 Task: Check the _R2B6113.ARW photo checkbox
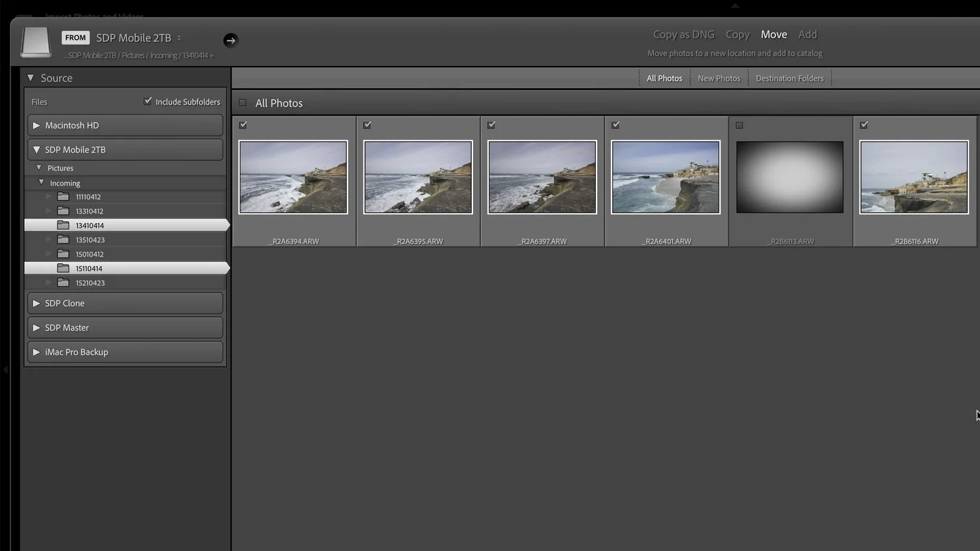click(x=740, y=125)
